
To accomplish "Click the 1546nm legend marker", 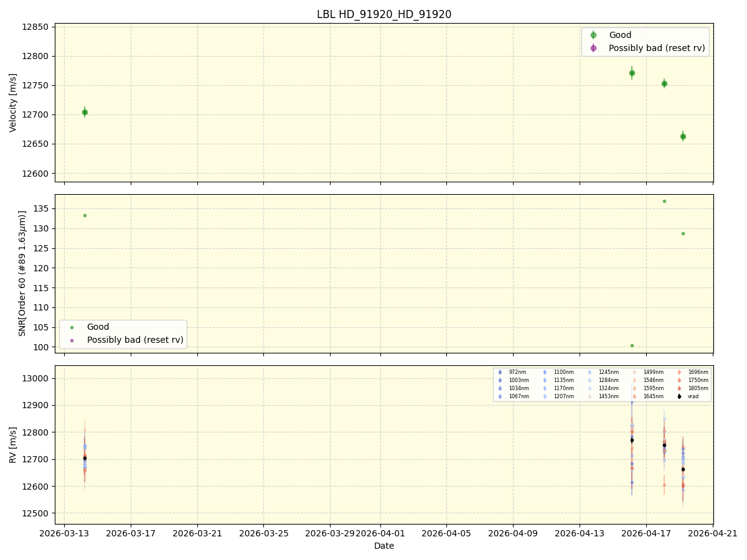I will point(634,380).
